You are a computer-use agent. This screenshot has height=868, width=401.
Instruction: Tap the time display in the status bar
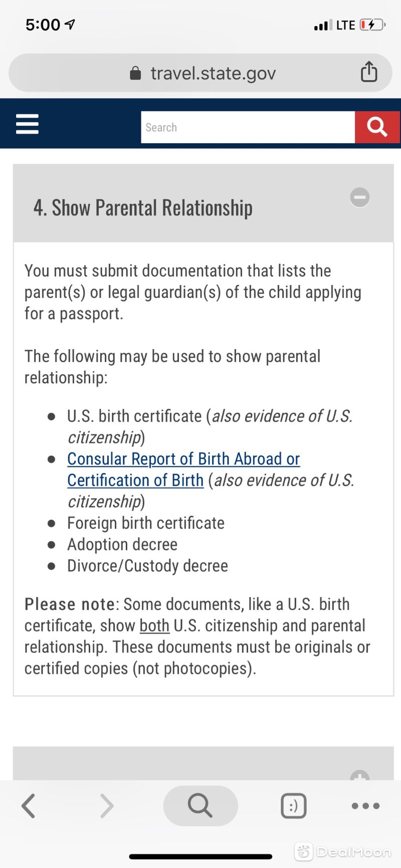(43, 25)
